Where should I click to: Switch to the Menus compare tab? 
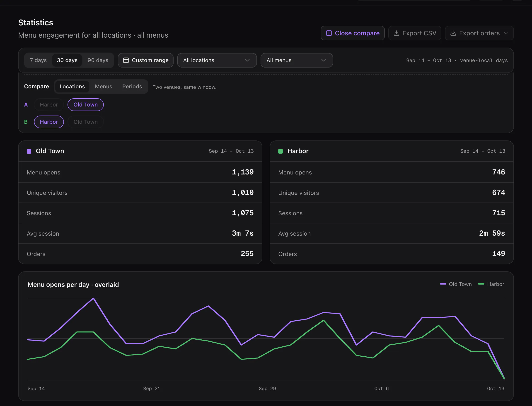pos(104,87)
